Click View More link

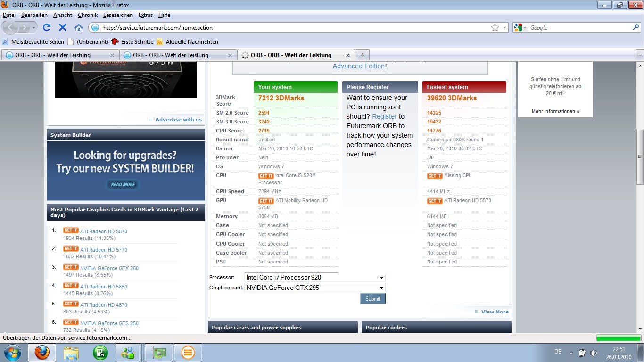[x=495, y=312]
